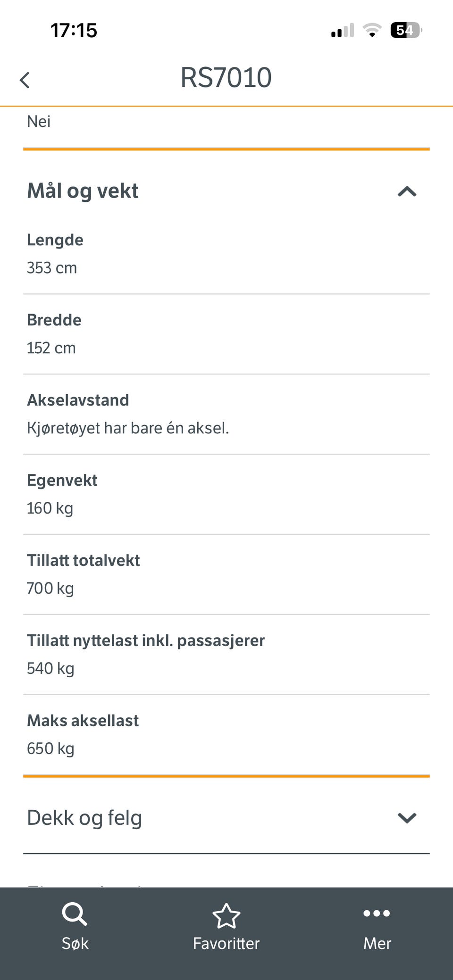Image resolution: width=453 pixels, height=980 pixels.
Task: Tap the Maks aksellast 650 kg row
Action: coord(226,735)
